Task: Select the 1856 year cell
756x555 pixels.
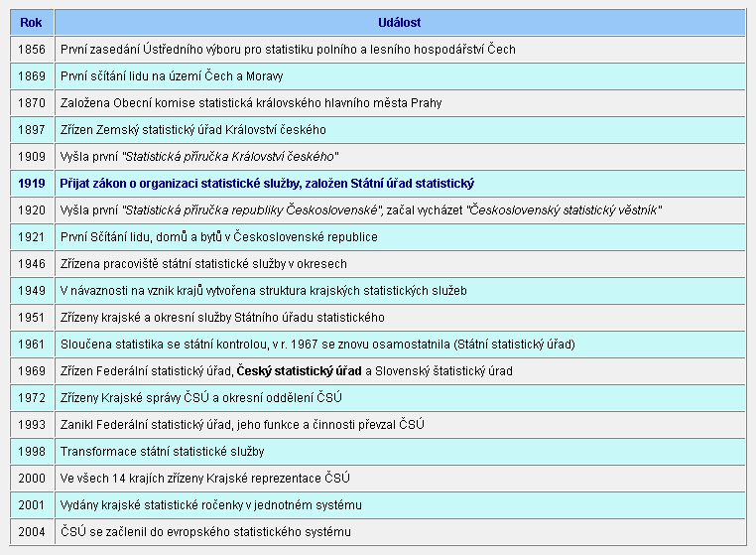Action: (x=31, y=49)
